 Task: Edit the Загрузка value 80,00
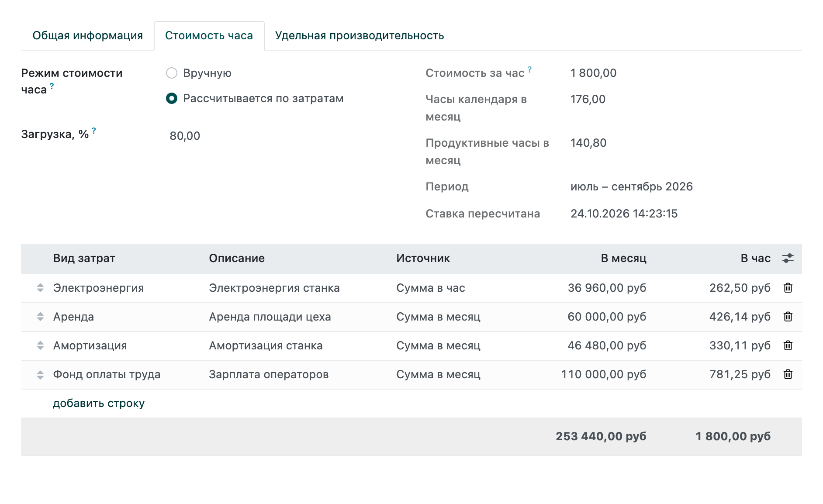click(x=185, y=136)
